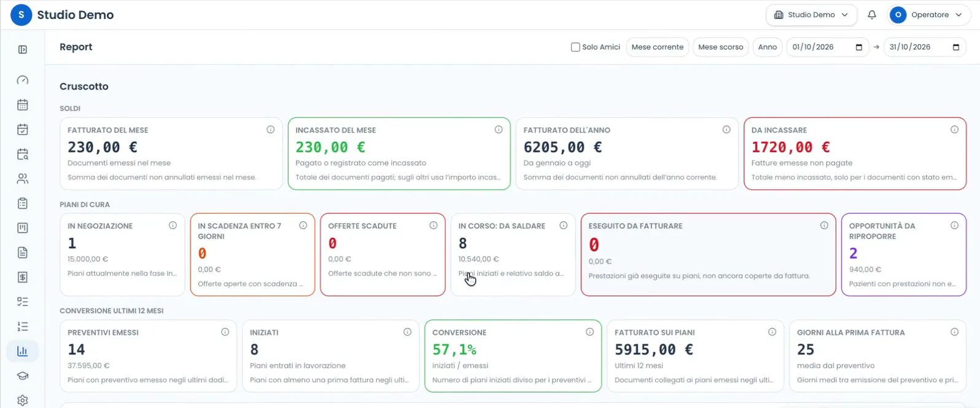Open calendar picker for end date 31/10/2026

pos(955,47)
